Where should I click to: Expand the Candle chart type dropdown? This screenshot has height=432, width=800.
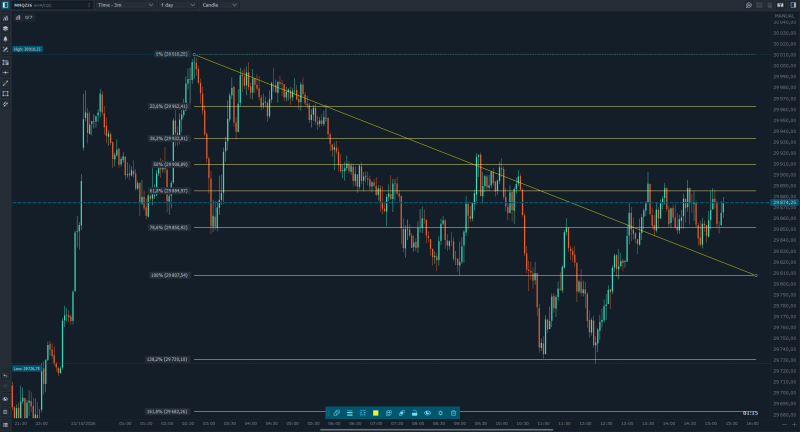219,5
